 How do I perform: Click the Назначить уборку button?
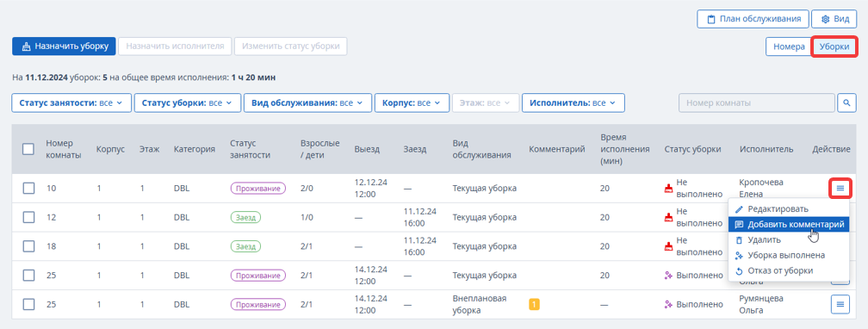coord(65,46)
